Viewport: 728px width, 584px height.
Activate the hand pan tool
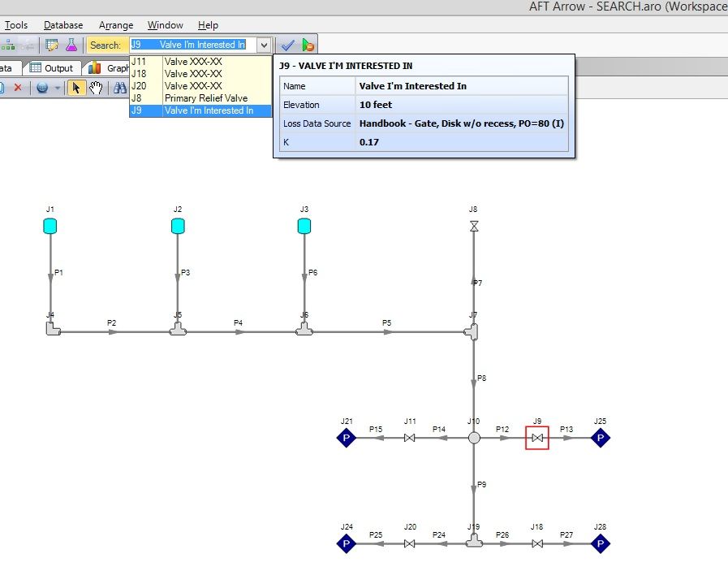point(95,88)
